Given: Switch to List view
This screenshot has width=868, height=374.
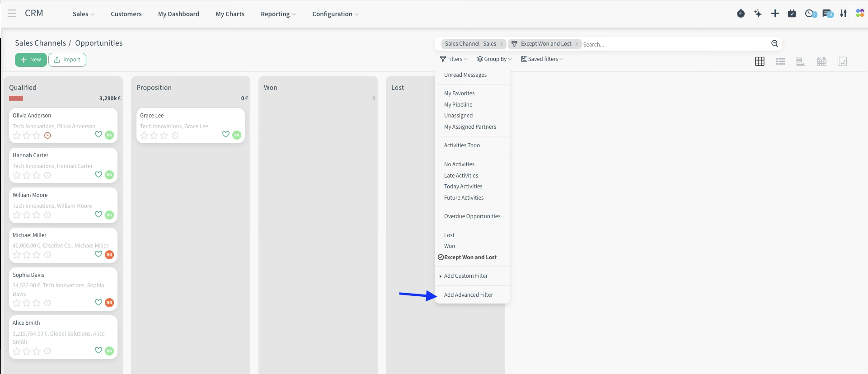Looking at the screenshot, I should (780, 61).
